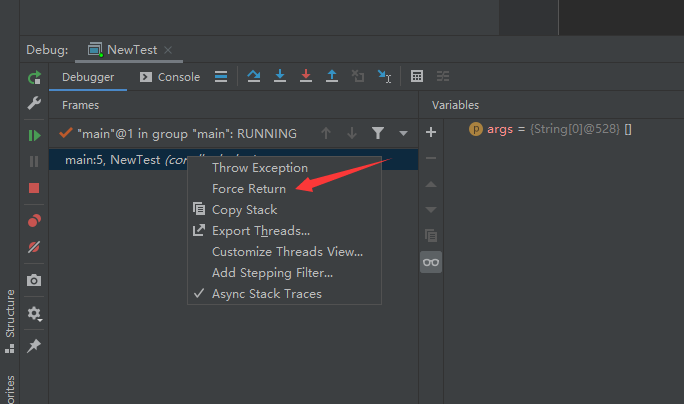
Task: Toggle show watches glasses icon
Action: pyautogui.click(x=431, y=262)
